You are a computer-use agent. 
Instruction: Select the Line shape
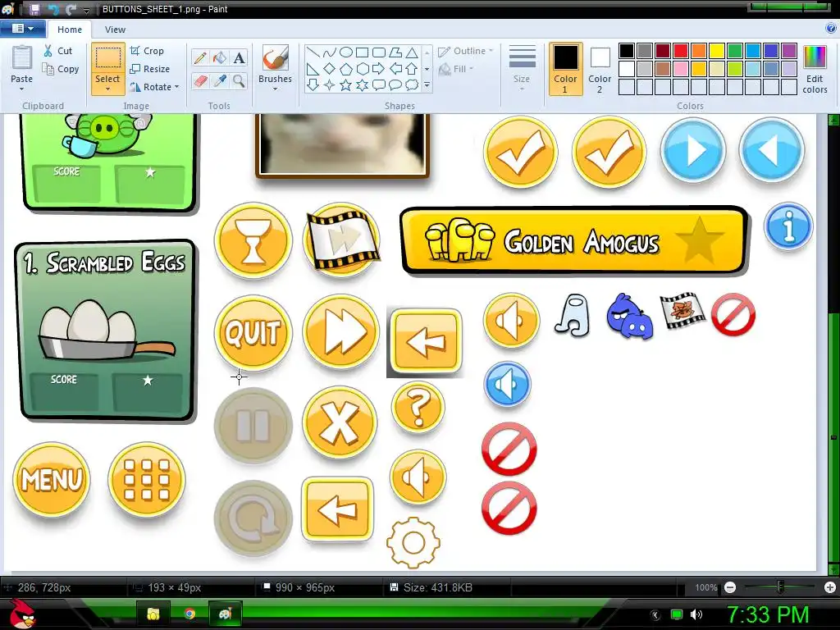(313, 52)
